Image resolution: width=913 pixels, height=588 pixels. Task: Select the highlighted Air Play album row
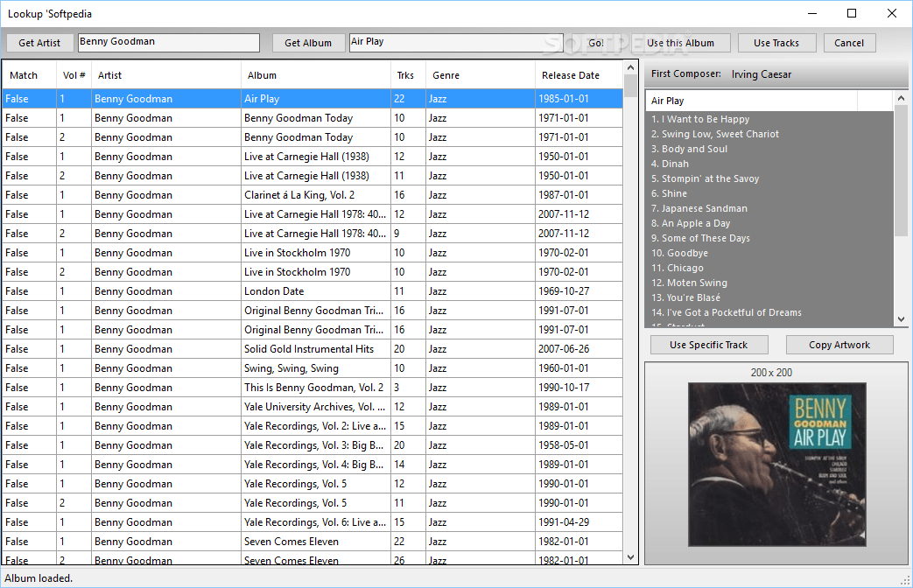315,98
